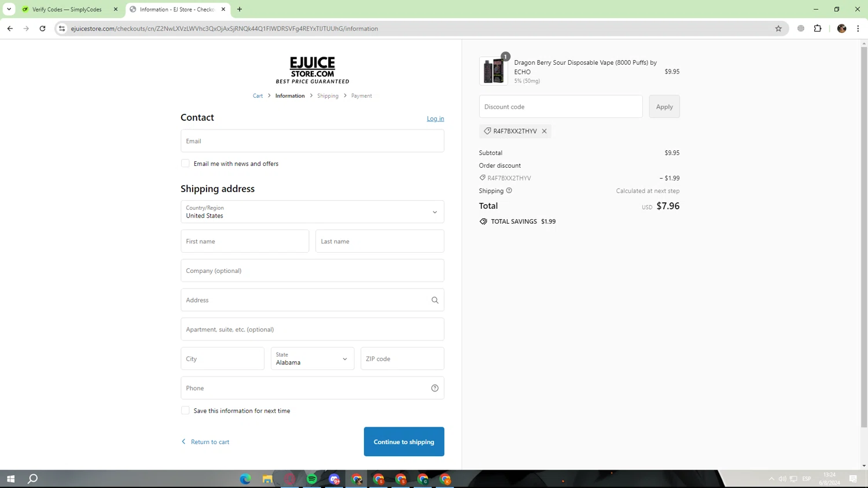Click the volume icon in the system tray
The height and width of the screenshot is (488, 868).
[x=782, y=479]
